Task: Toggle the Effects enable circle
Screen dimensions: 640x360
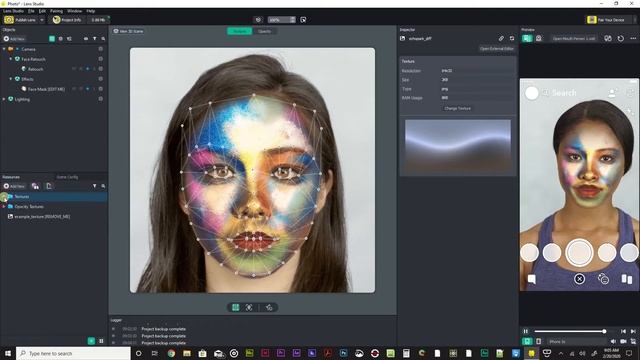Action: point(100,79)
